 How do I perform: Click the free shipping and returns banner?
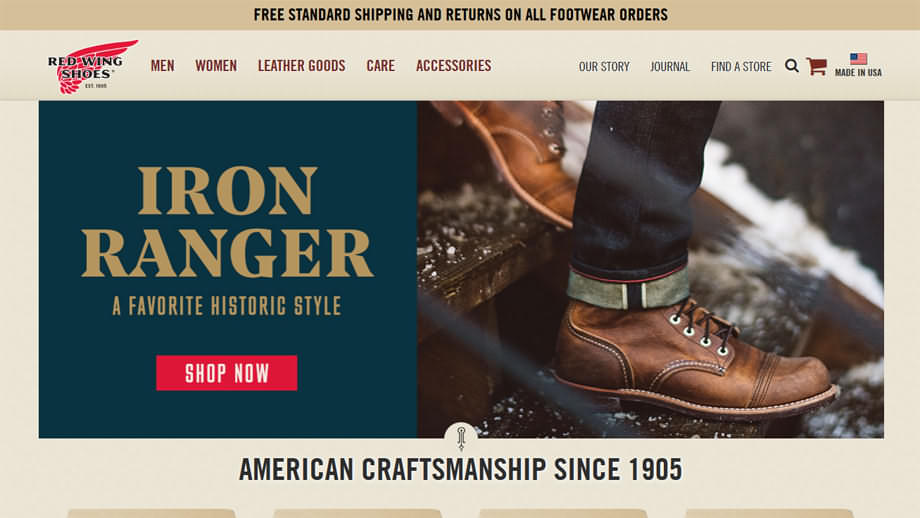(460, 15)
